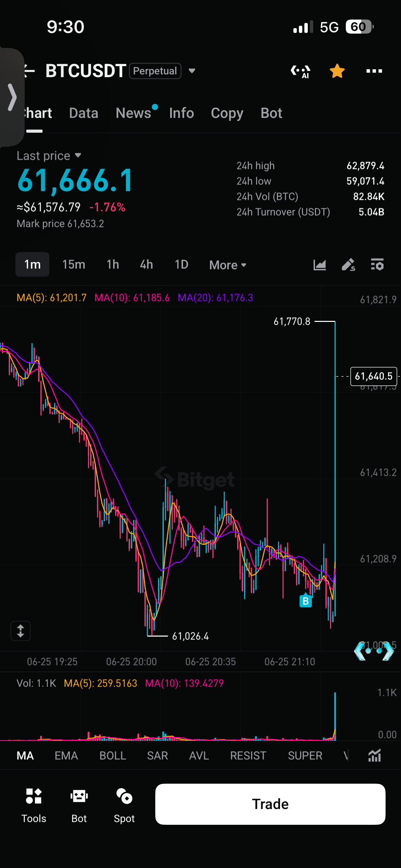Tap the MA(10): 61,185.6 label
The width and height of the screenshot is (401, 868).
click(x=132, y=298)
